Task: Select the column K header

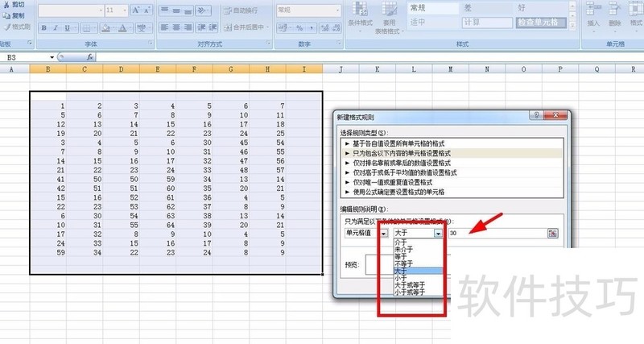Action: (377, 69)
